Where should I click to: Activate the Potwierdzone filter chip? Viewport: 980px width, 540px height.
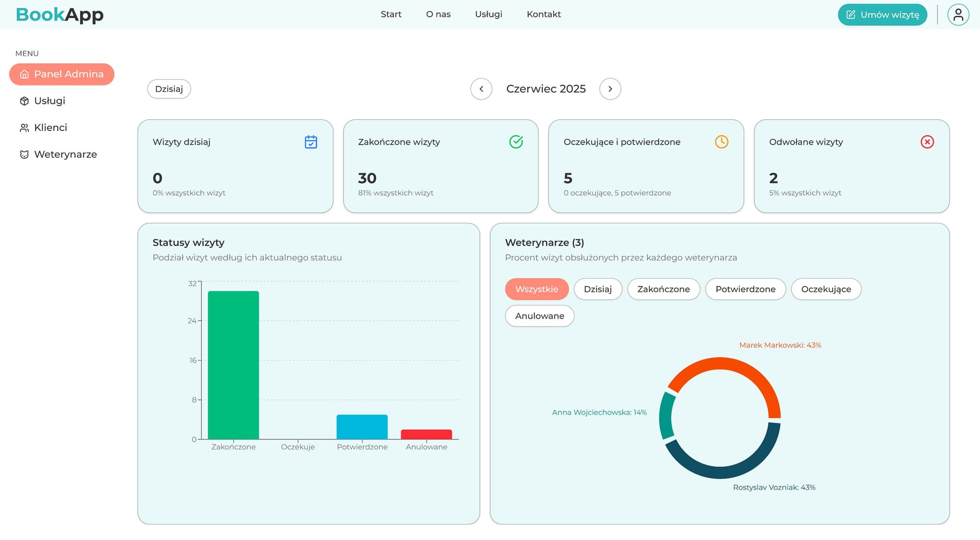tap(745, 289)
